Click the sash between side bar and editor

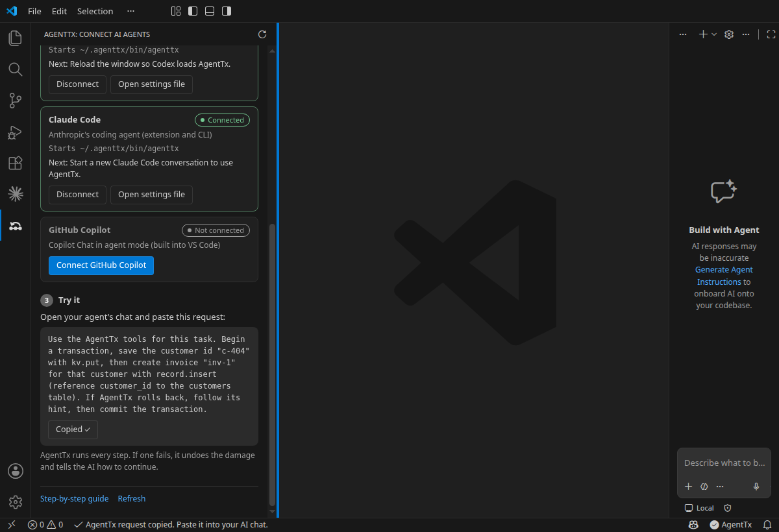278,271
